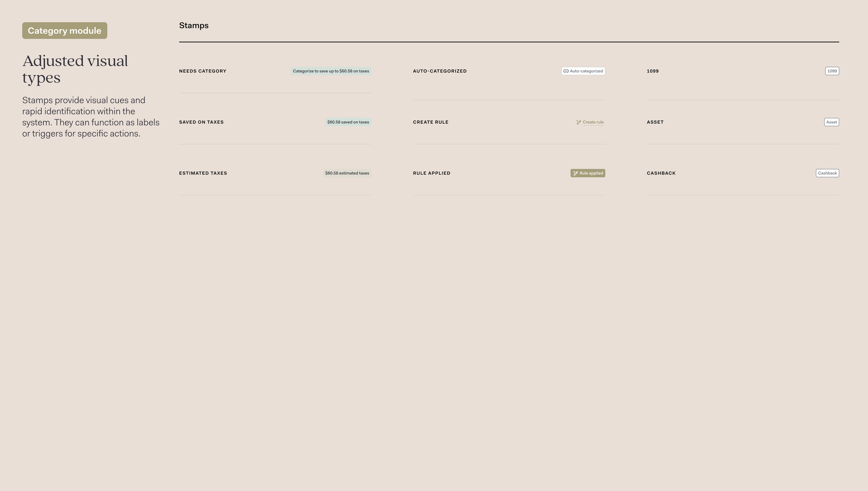Click the Stamps description paragraph
868x491 pixels.
click(x=91, y=117)
